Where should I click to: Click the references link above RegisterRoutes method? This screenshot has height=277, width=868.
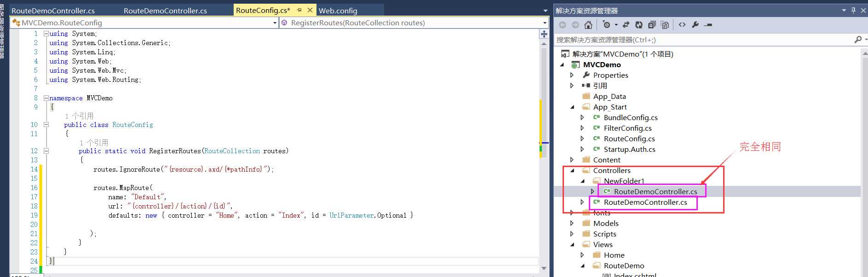point(94,143)
